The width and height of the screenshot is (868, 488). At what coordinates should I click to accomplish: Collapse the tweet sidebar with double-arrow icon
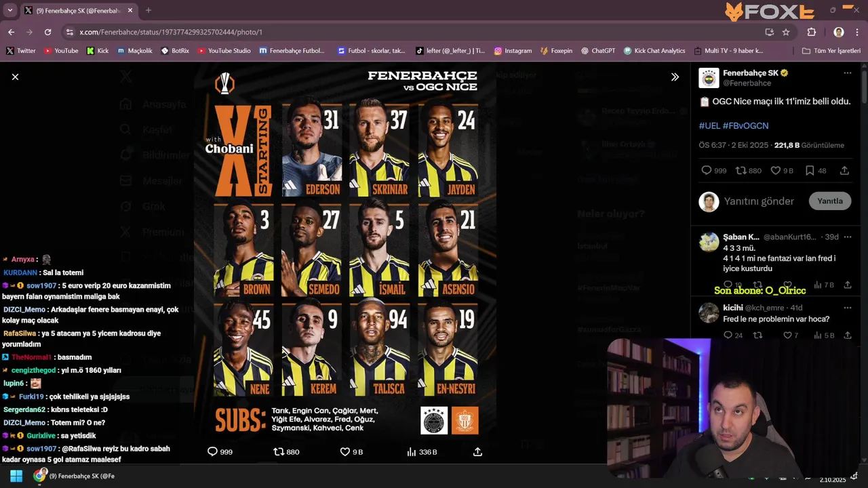pos(675,77)
